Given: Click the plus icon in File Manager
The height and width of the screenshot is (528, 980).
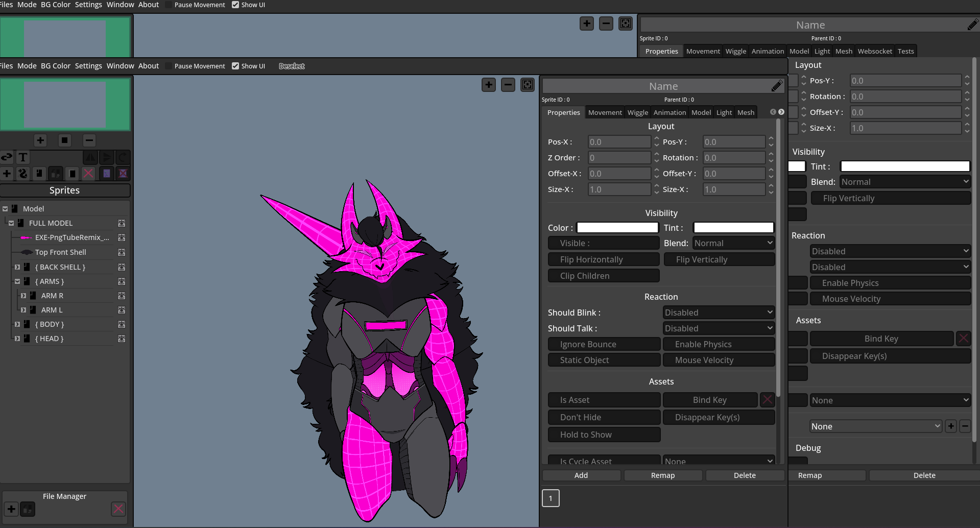Looking at the screenshot, I should (11, 509).
